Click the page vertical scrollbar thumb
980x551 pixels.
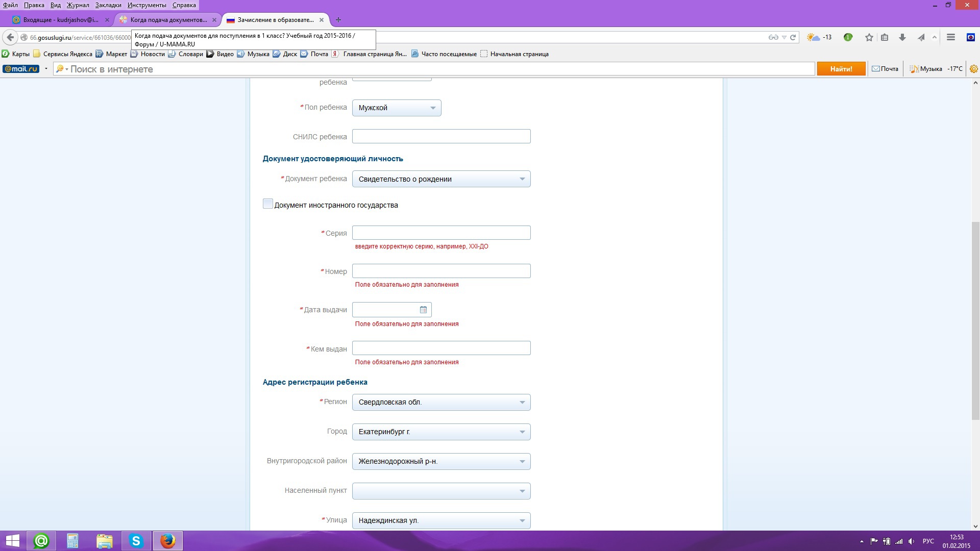975,320
